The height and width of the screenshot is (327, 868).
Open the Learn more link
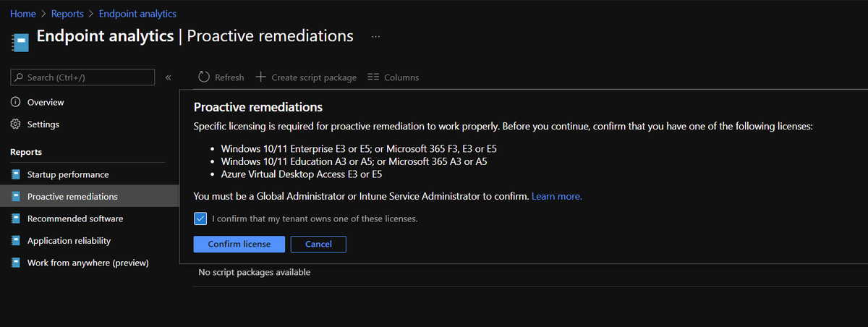point(557,196)
